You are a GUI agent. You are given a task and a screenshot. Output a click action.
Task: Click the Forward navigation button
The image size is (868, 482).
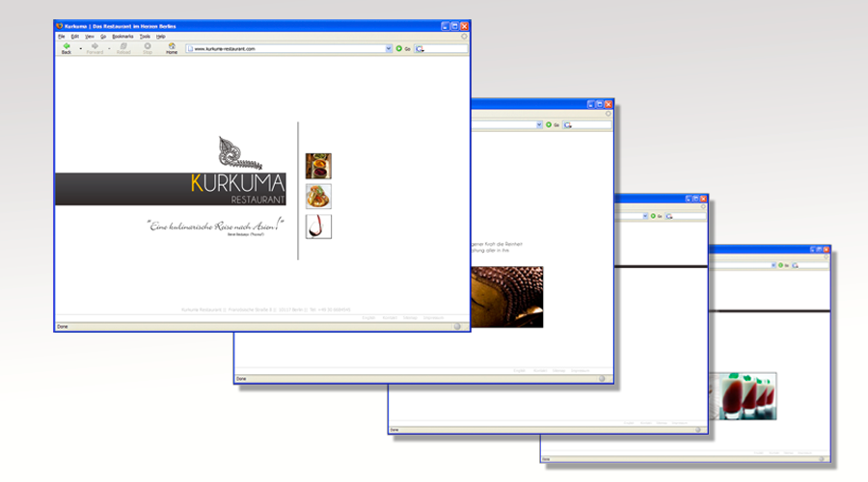pyautogui.click(x=95, y=47)
